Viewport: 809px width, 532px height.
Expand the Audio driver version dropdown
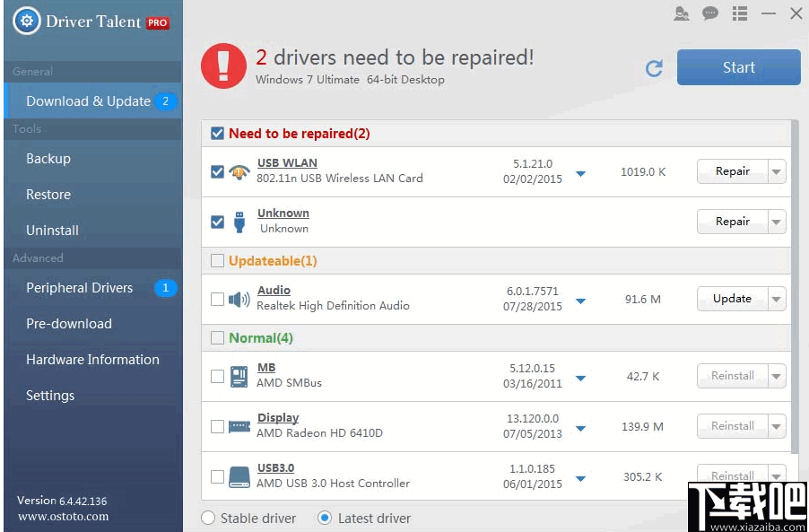coord(582,299)
